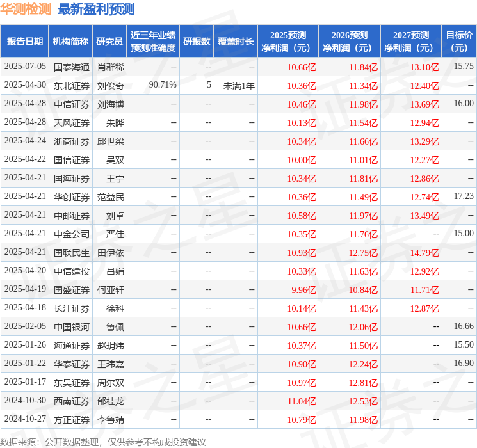The height and width of the screenshot is (448, 477).
Task: Click institution 西南证券
Action: point(72,401)
